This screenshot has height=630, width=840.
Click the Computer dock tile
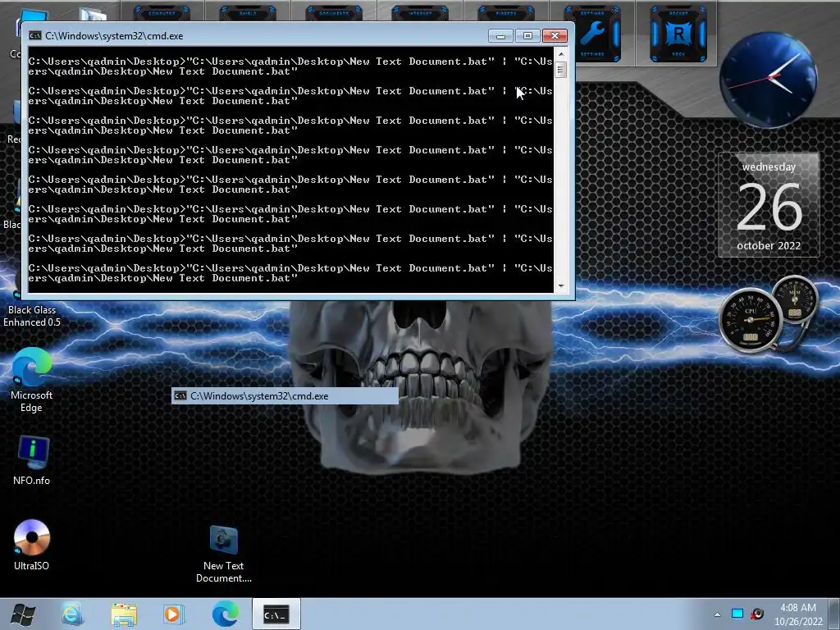pyautogui.click(x=162, y=11)
